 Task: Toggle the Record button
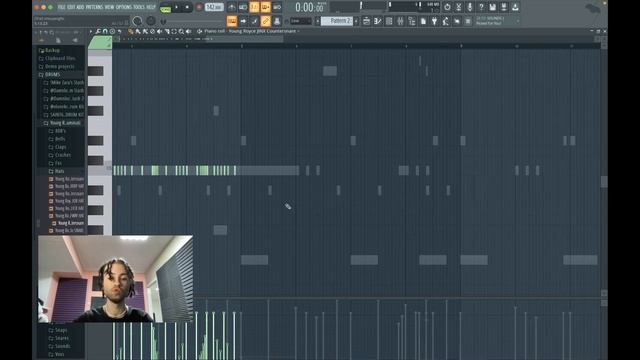(x=199, y=7)
